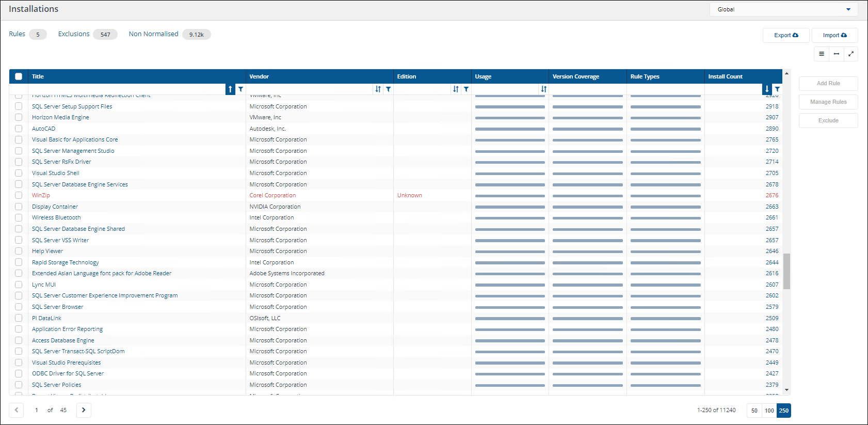Toggle the hamburger column menu icon
868x425 pixels.
(822, 54)
